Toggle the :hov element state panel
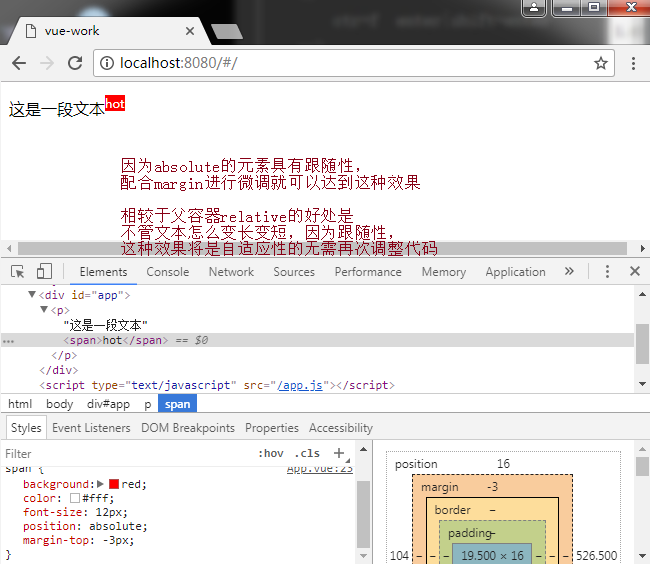The width and height of the screenshot is (650, 564). click(271, 453)
